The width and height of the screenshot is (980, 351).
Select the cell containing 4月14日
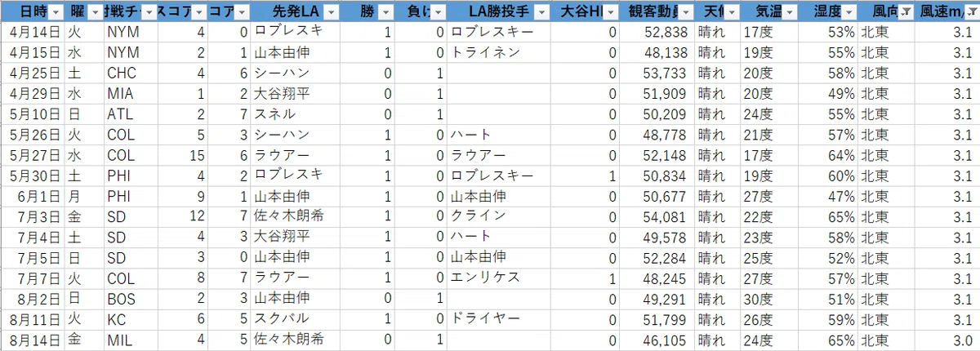click(x=33, y=33)
